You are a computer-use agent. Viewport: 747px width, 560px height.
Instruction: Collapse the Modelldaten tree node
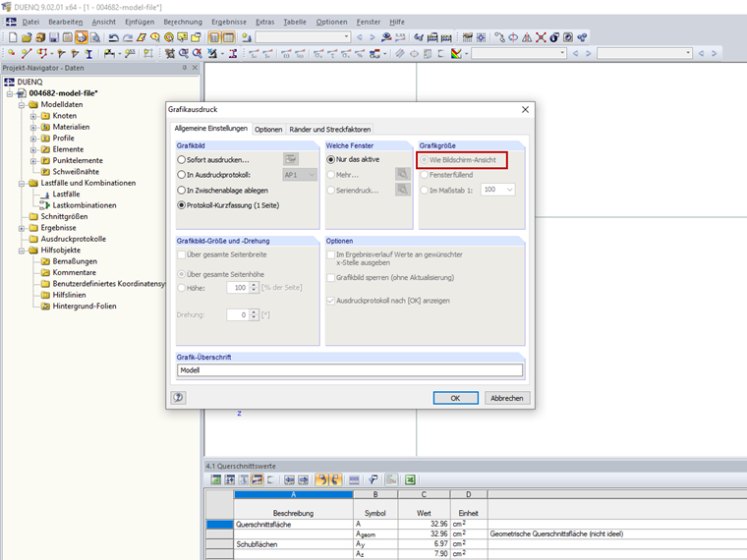[x=22, y=105]
